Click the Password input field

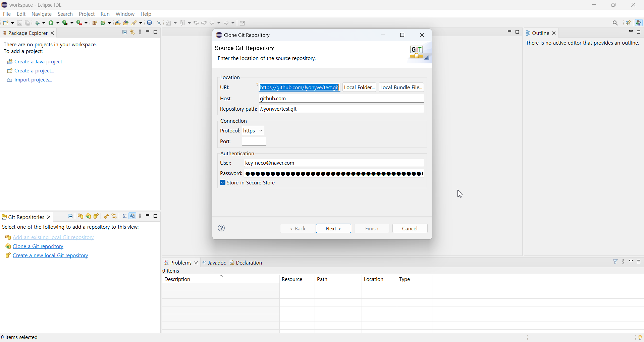tap(334, 174)
